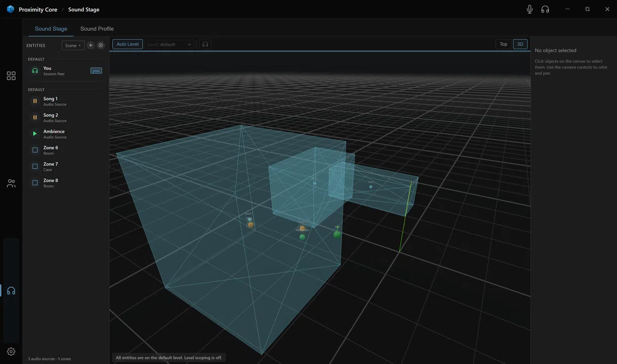Select Zone 6 Room entry
This screenshot has height=364, width=617.
(66, 150)
